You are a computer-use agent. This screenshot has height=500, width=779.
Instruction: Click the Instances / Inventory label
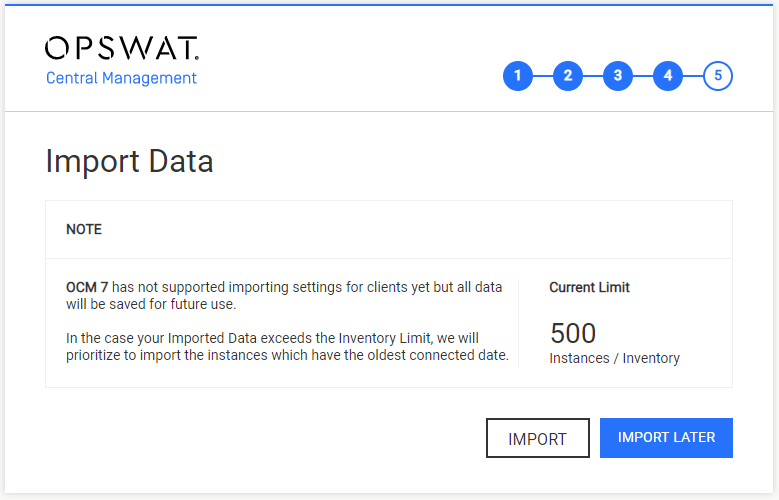[x=615, y=358]
